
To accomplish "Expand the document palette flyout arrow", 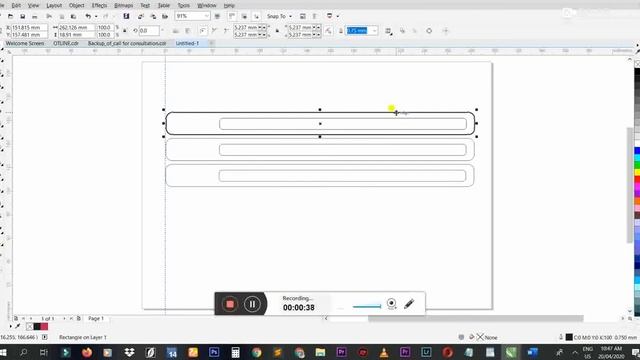I will pyautogui.click(x=11, y=327).
